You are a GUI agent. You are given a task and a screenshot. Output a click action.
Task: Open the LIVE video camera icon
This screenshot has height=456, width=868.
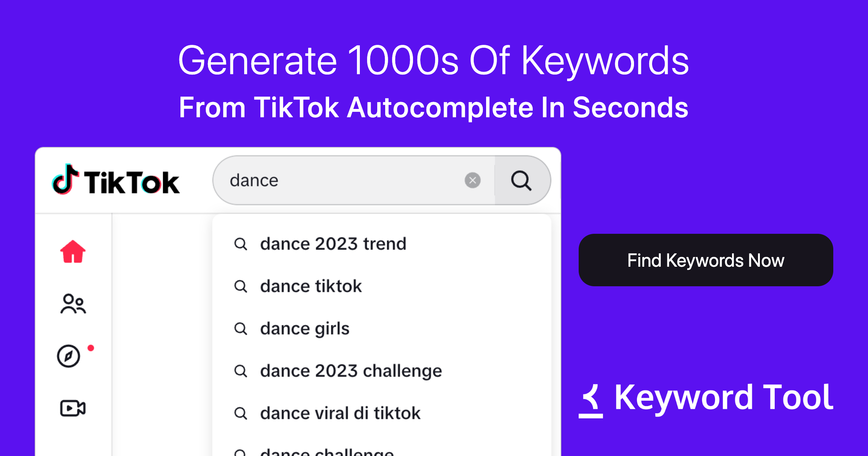[73, 408]
